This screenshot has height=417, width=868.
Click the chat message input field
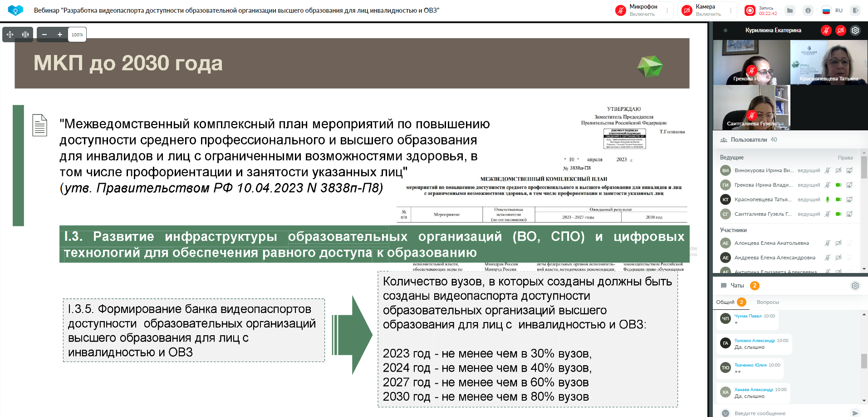[x=787, y=413]
